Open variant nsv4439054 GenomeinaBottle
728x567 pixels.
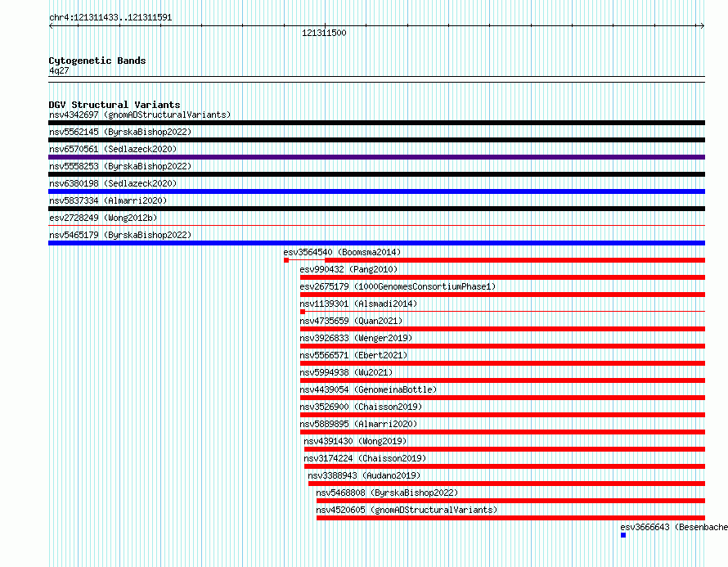click(368, 389)
